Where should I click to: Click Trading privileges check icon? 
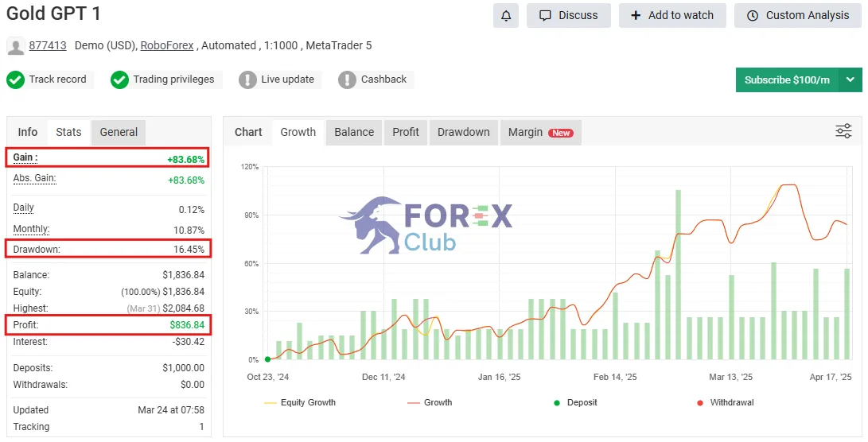[x=119, y=79]
